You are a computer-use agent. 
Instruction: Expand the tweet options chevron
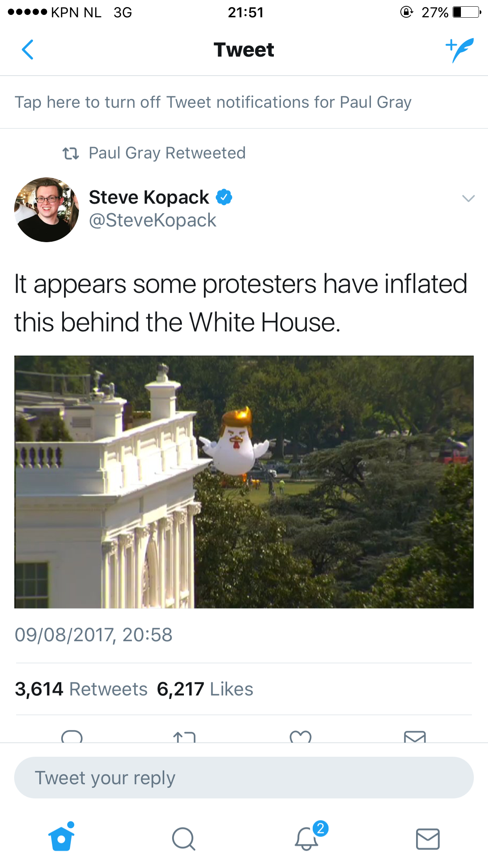coord(468,198)
